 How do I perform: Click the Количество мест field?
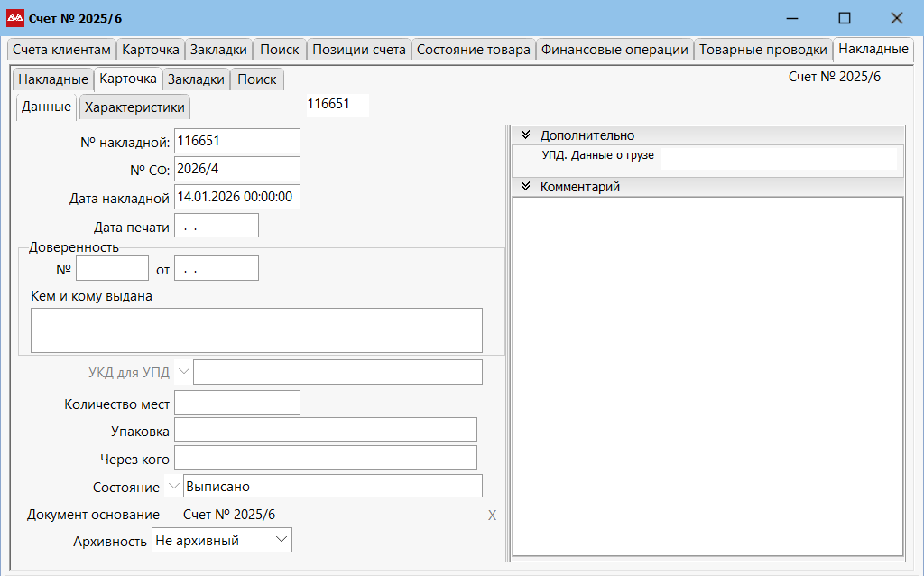tap(236, 403)
